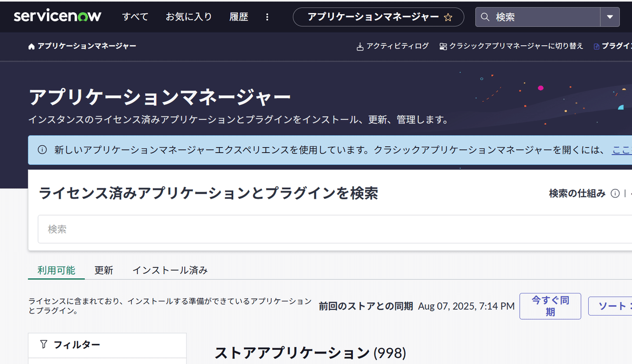This screenshot has width=632, height=364.
Task: Click the ServiceNow logo
Action: [58, 15]
